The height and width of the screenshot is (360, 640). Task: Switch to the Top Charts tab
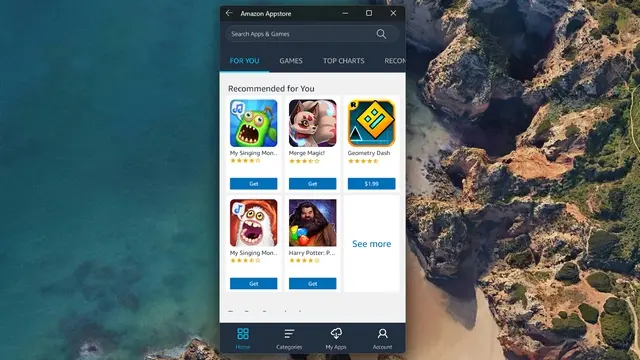[344, 61]
